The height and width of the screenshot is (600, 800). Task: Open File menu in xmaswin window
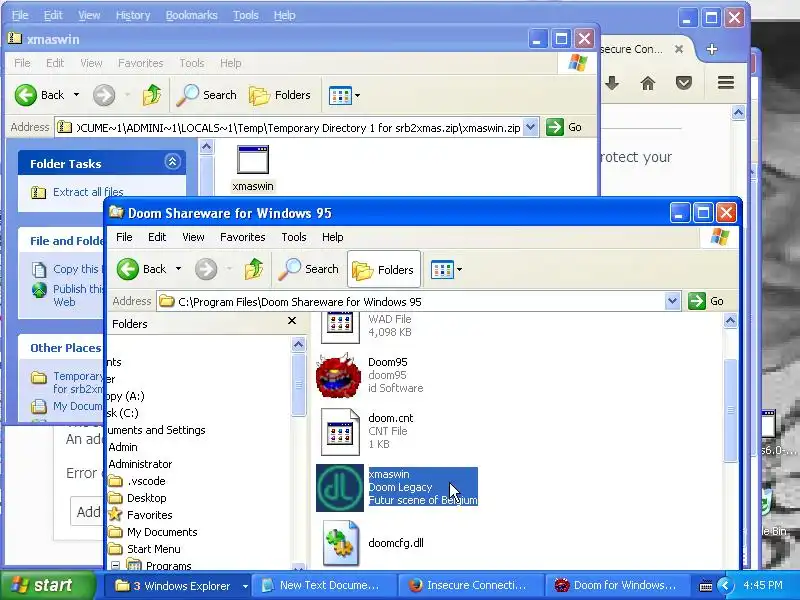[x=22, y=63]
